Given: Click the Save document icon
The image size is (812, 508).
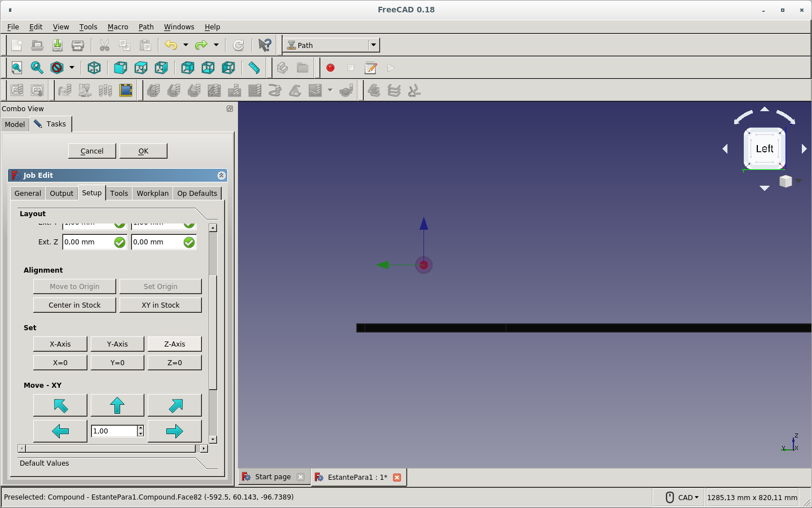Looking at the screenshot, I should coord(58,45).
